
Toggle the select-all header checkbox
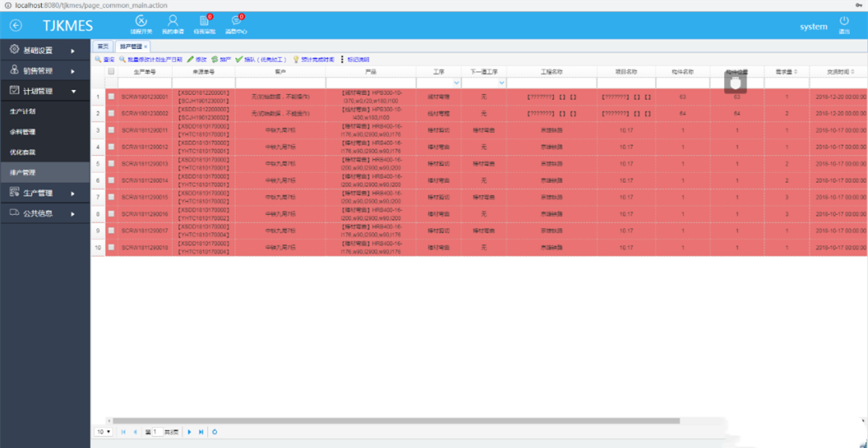(111, 71)
